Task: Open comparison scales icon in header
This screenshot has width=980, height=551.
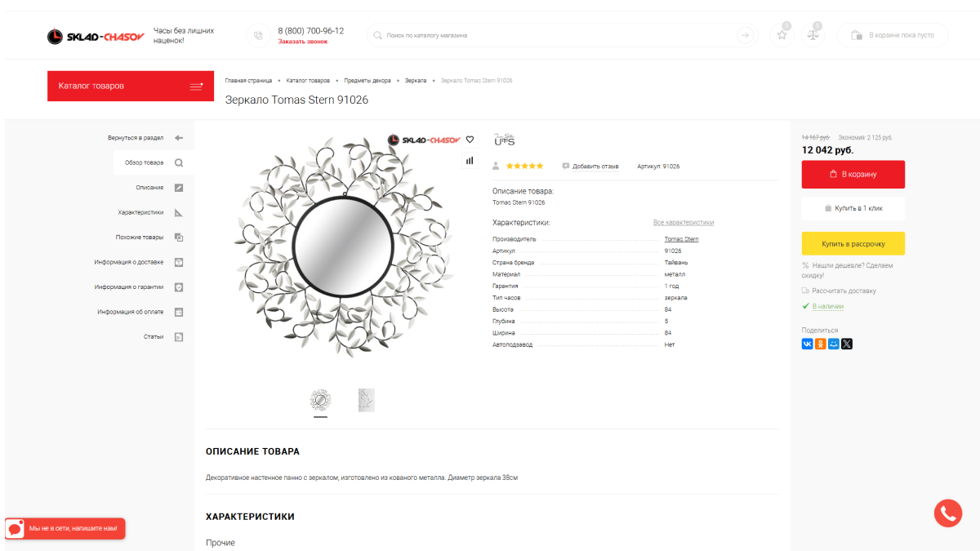Action: click(x=813, y=35)
